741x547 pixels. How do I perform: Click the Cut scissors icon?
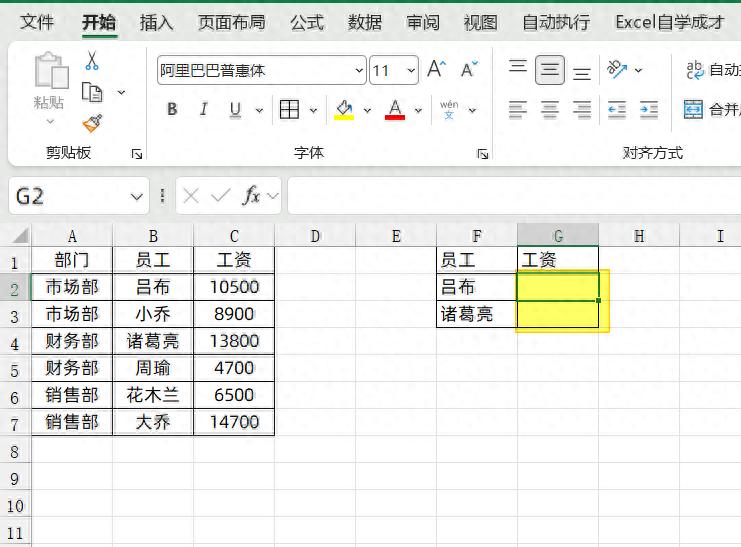pos(92,61)
